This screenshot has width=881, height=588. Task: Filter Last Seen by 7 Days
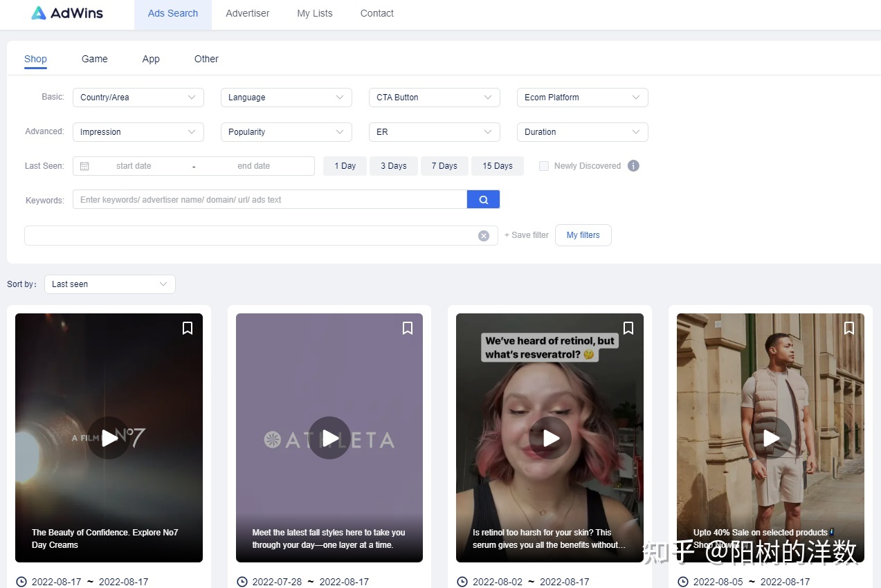point(444,166)
